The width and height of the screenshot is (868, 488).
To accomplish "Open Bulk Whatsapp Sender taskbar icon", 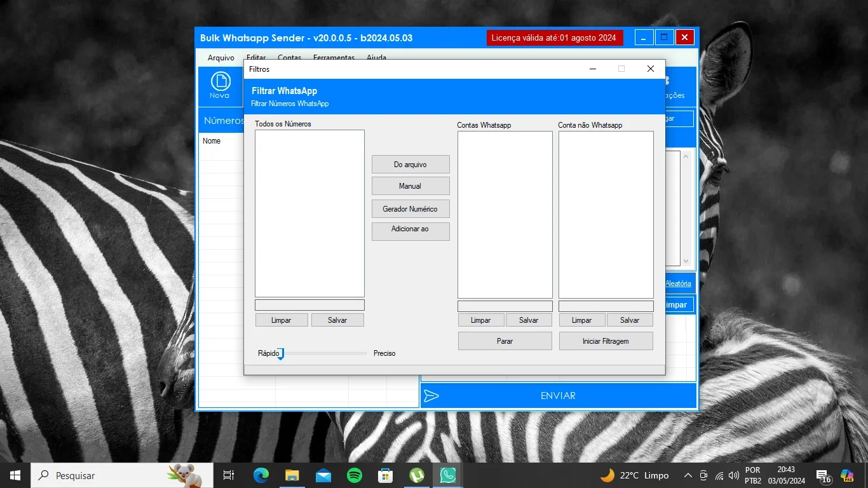I will (448, 475).
